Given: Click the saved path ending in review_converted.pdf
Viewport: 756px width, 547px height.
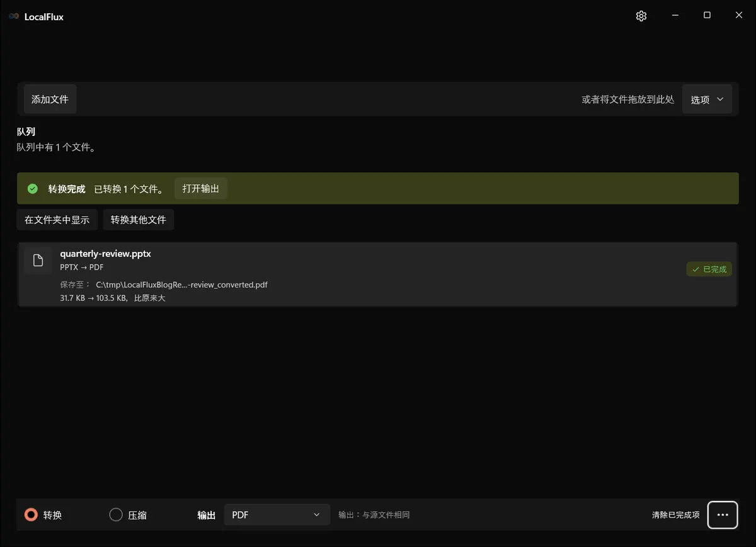Looking at the screenshot, I should pyautogui.click(x=182, y=285).
